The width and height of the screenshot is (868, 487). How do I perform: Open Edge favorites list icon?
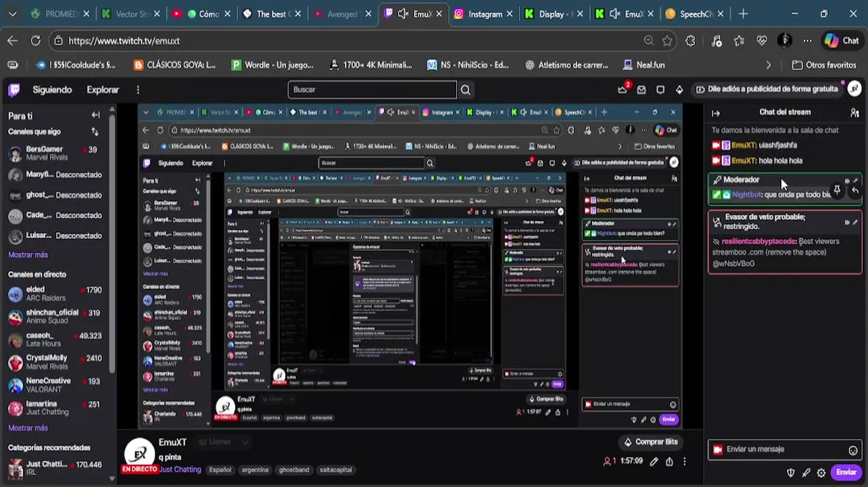coord(739,41)
